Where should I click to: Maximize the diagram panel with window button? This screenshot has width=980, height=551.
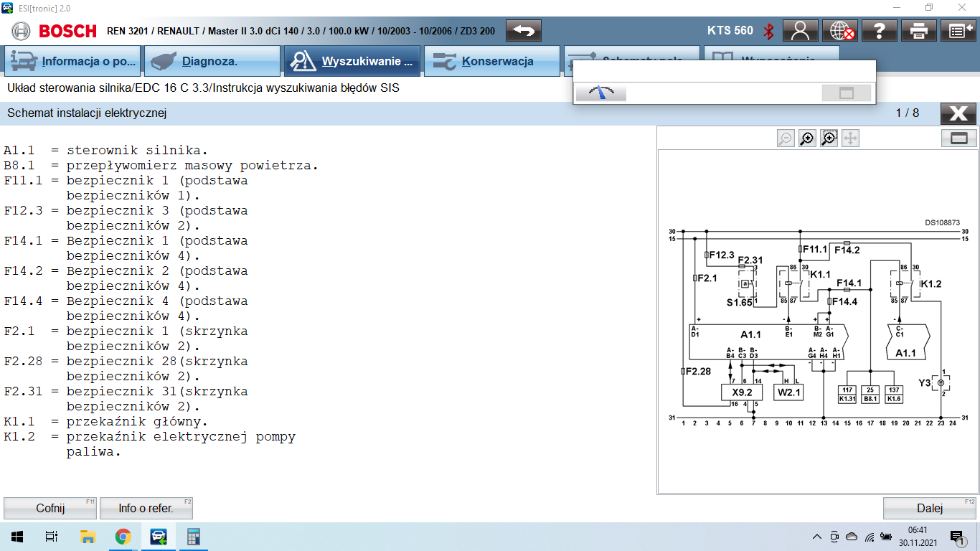click(x=959, y=138)
